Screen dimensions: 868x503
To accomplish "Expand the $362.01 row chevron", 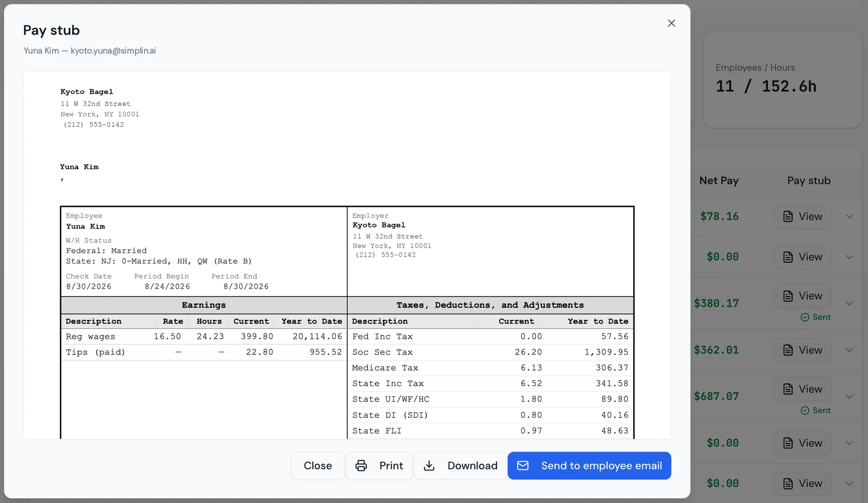I will (850, 350).
